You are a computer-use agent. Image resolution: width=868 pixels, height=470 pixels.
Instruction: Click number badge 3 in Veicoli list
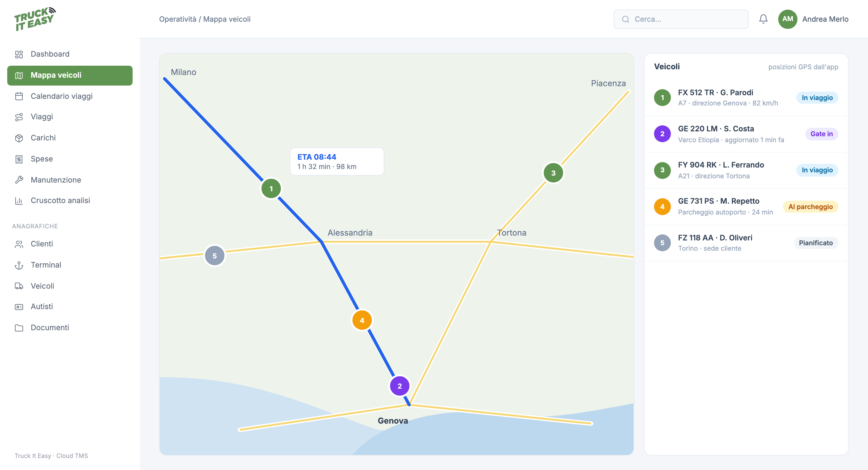pos(662,170)
